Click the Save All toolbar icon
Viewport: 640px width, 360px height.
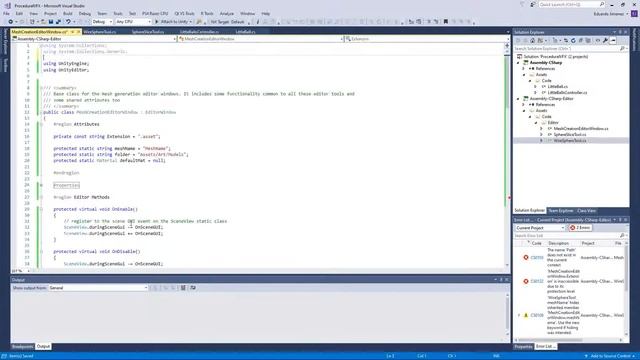(58, 22)
